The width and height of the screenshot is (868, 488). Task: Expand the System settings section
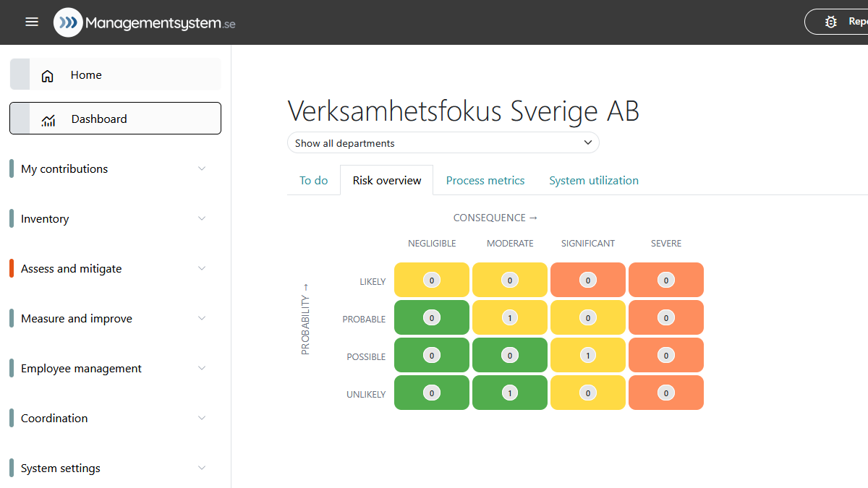point(202,468)
